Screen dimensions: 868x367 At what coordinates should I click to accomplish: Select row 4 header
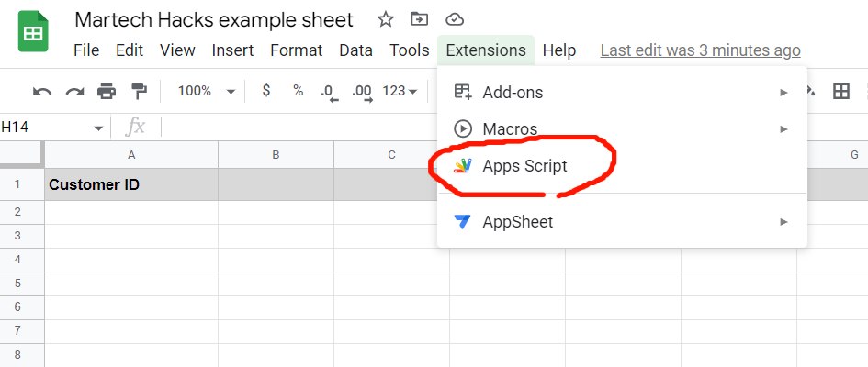(22, 260)
